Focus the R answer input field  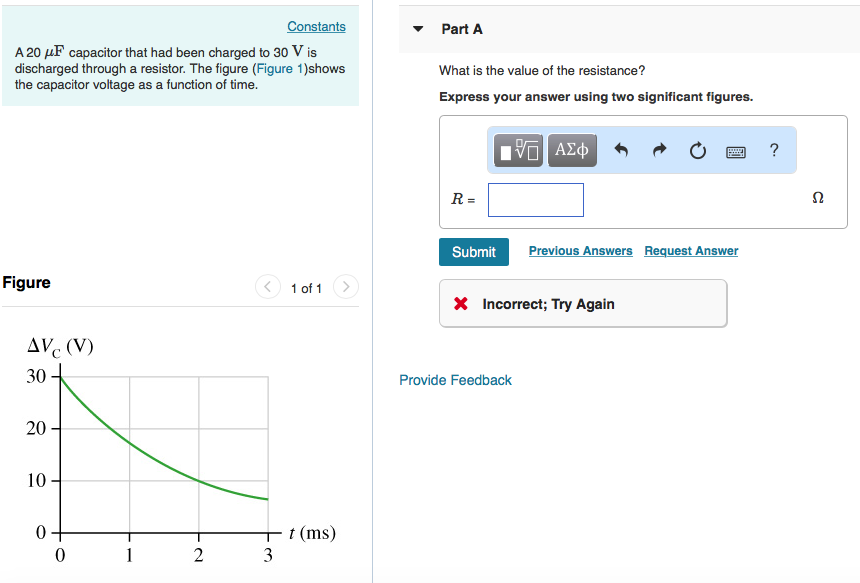pyautogui.click(x=536, y=200)
